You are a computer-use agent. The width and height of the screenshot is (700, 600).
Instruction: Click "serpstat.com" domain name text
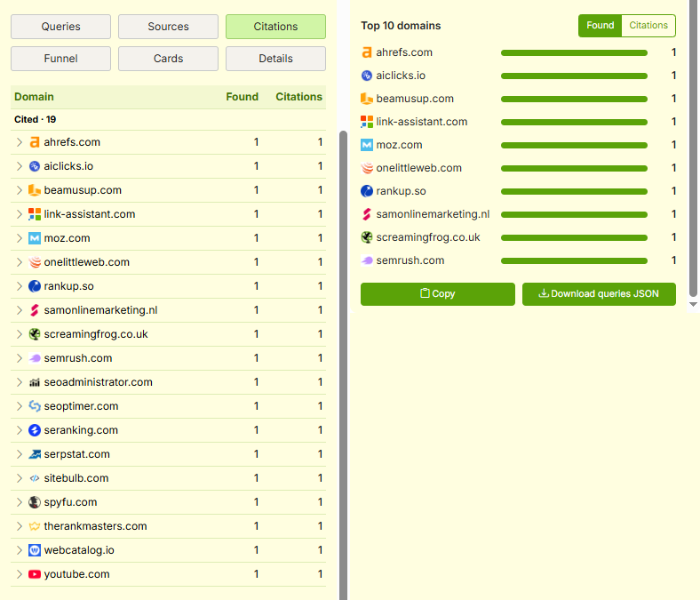[x=76, y=454]
